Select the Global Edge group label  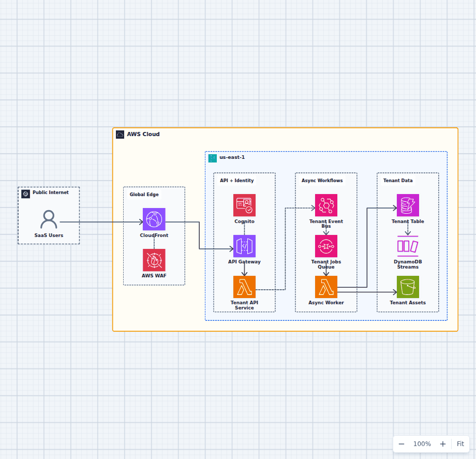[x=144, y=194]
